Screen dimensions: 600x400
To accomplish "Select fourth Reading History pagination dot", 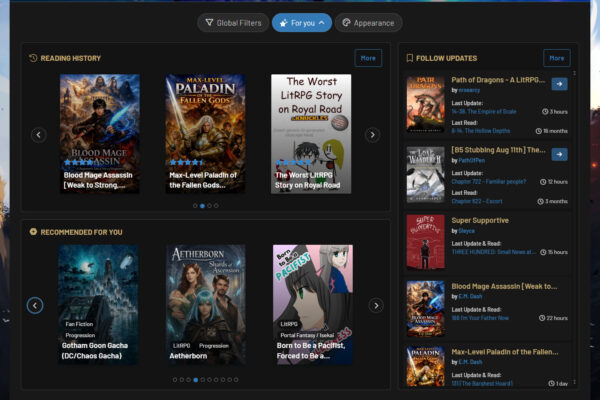I will click(x=216, y=206).
